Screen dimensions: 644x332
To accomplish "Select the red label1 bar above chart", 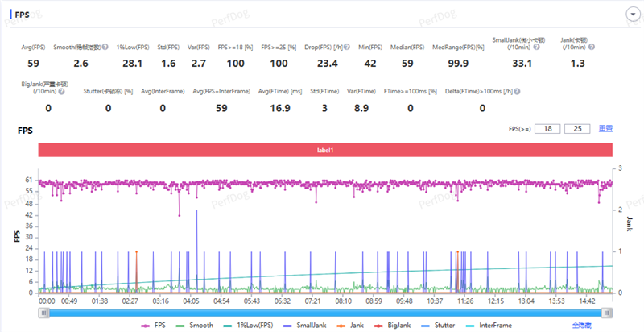I will point(325,150).
